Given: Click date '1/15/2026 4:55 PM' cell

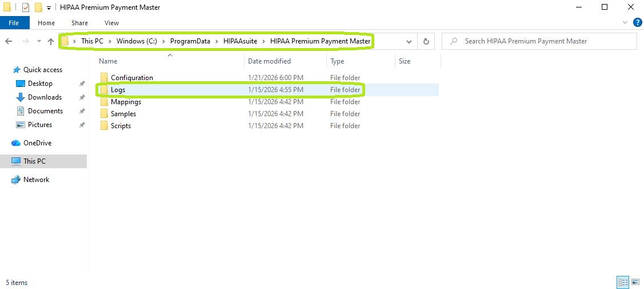Looking at the screenshot, I should tap(275, 90).
